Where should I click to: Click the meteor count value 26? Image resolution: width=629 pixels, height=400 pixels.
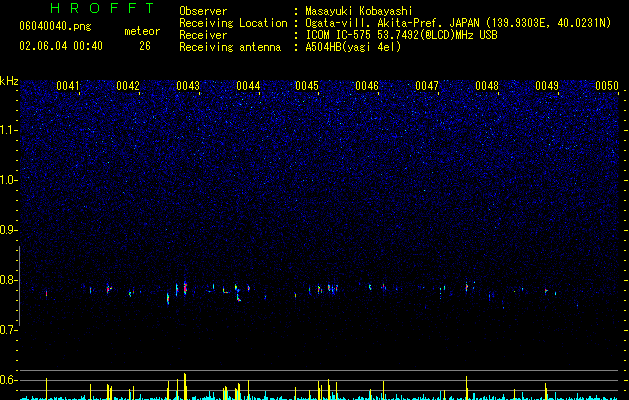coord(145,46)
